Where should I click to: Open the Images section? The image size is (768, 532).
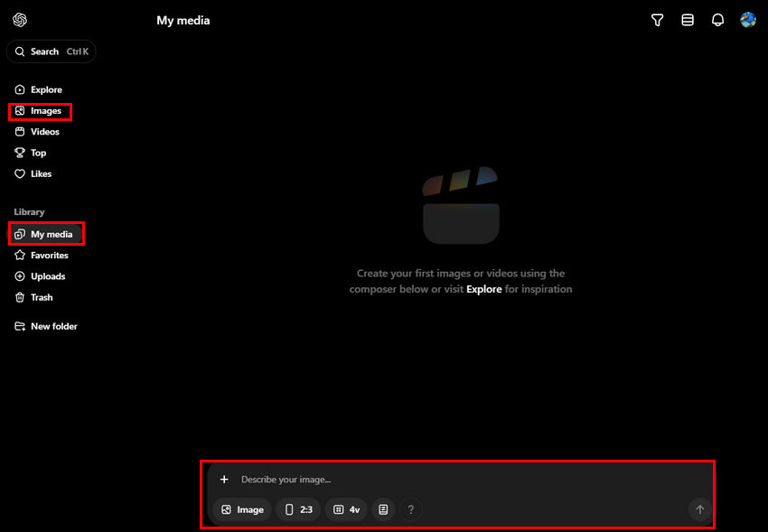[39, 110]
